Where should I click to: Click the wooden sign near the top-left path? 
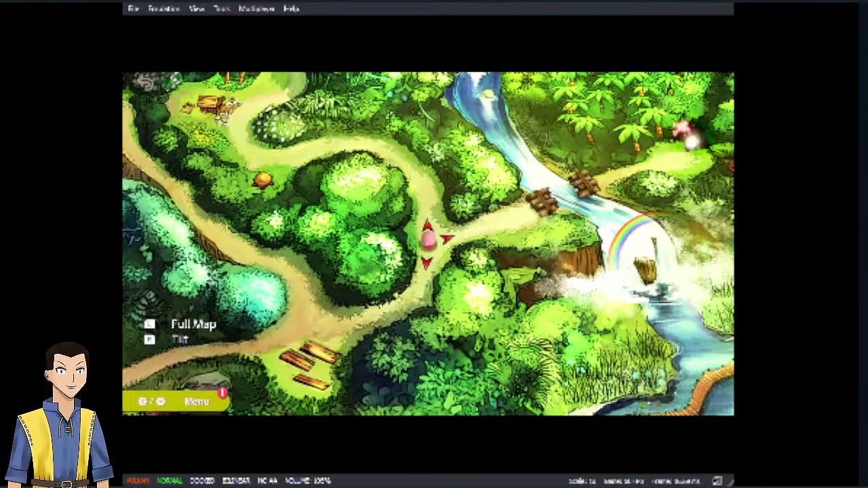pyautogui.click(x=211, y=104)
